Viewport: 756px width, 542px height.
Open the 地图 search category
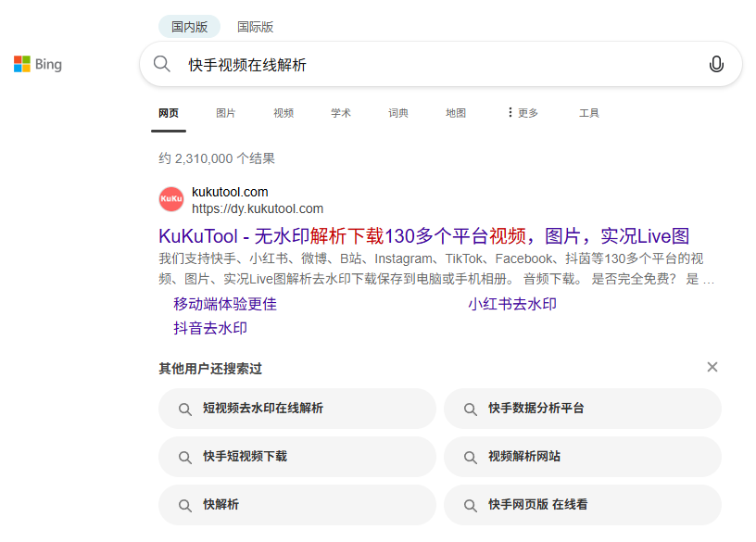coord(455,112)
